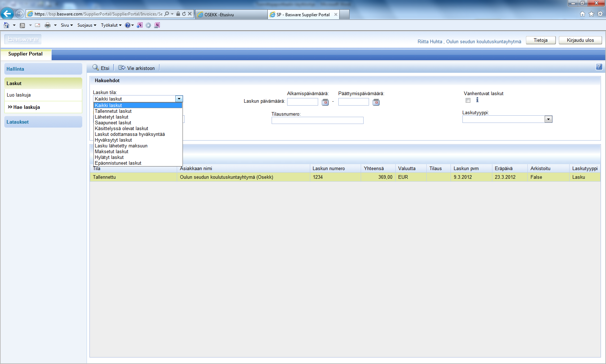606x364 pixels.
Task: Open the address bar search dropdown arrow
Action: pyautogui.click(x=172, y=14)
